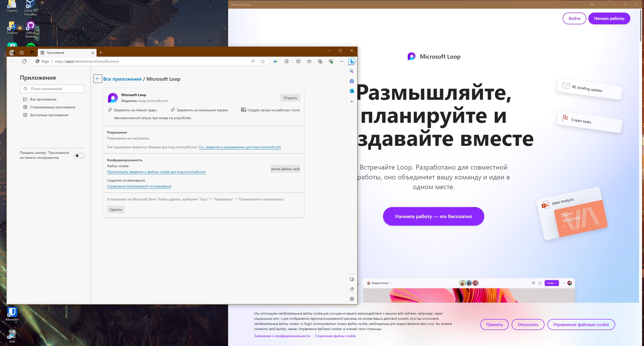
Task: Open См. сведения о разрешениях link
Action: coord(240,147)
